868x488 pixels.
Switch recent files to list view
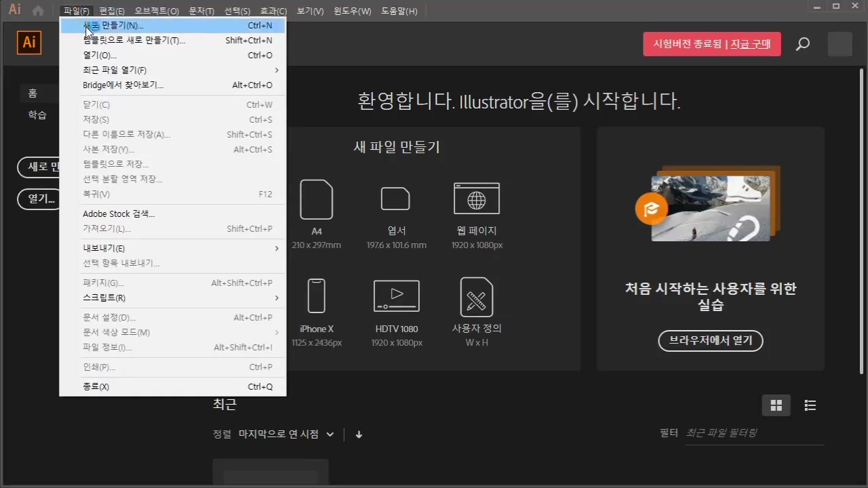[810, 405]
